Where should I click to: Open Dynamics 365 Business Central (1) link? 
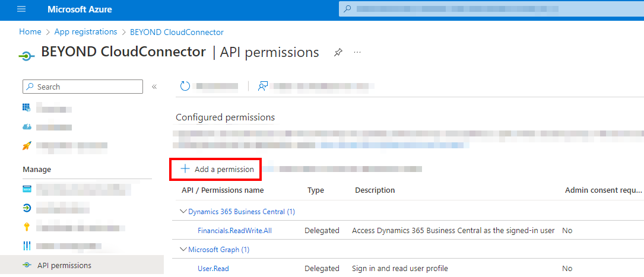coord(242,212)
